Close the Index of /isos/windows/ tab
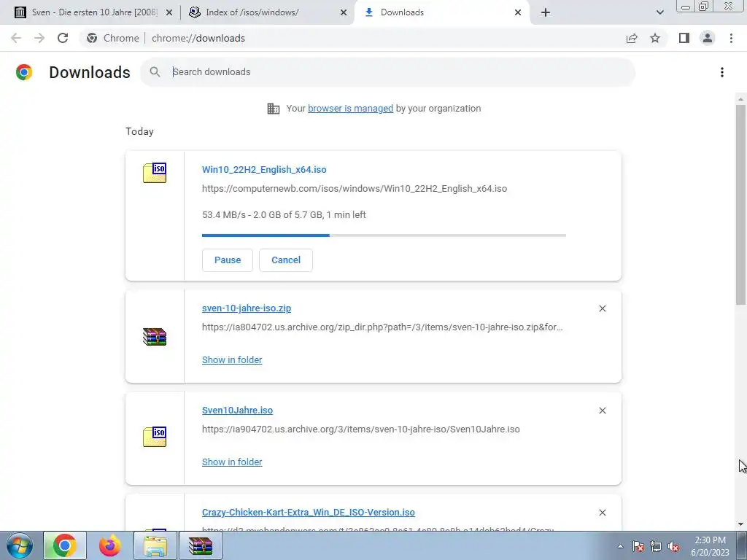 (x=344, y=12)
